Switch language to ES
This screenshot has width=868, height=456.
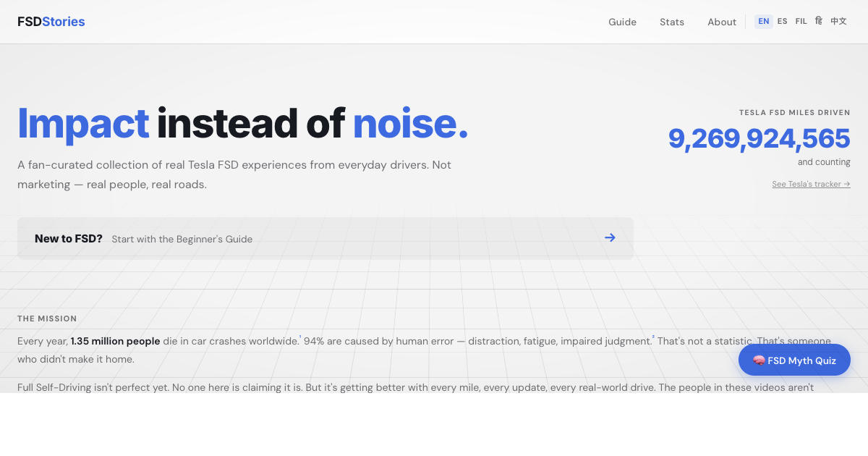click(783, 21)
